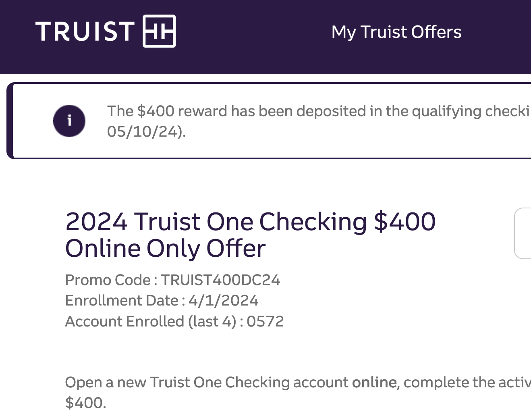Viewport: 531px width, 420px height.
Task: Click the Account Enrolled (last 4) label
Action: (x=151, y=321)
